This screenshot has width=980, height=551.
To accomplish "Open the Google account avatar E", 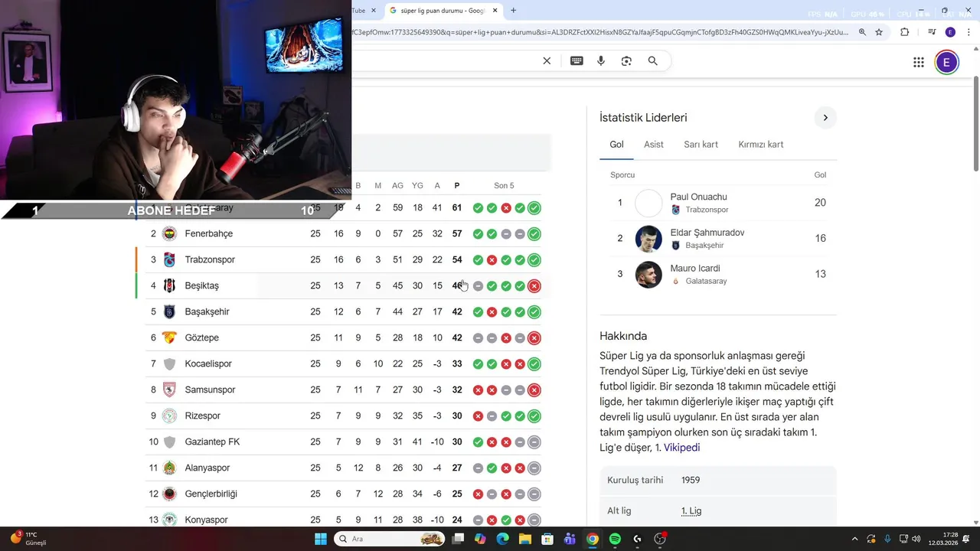I will [x=946, y=63].
